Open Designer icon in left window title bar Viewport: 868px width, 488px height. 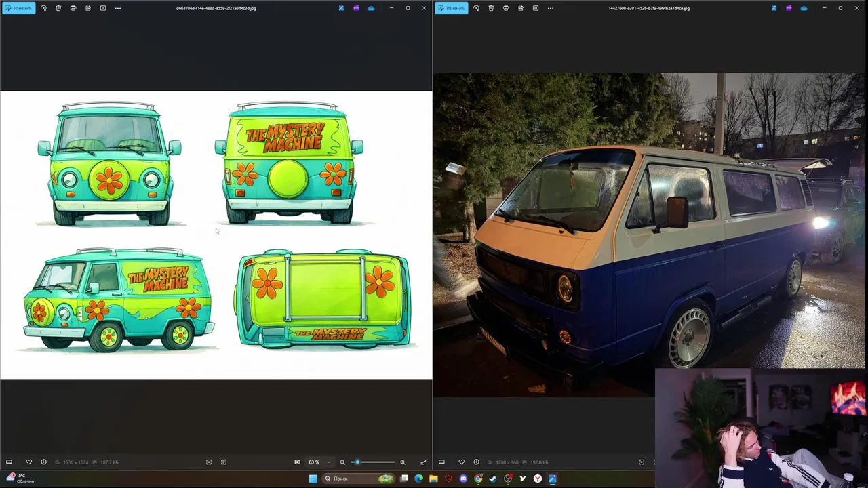[341, 8]
